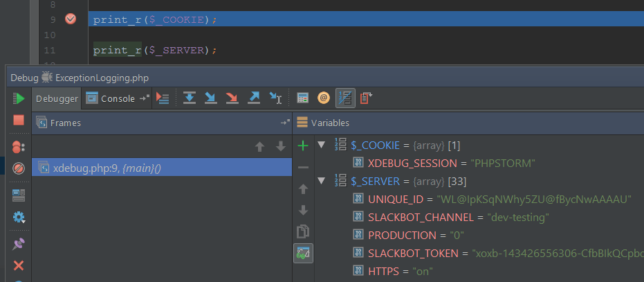Step Over toolbar icon
Image resolution: width=644 pixels, height=282 pixels.
click(x=190, y=98)
